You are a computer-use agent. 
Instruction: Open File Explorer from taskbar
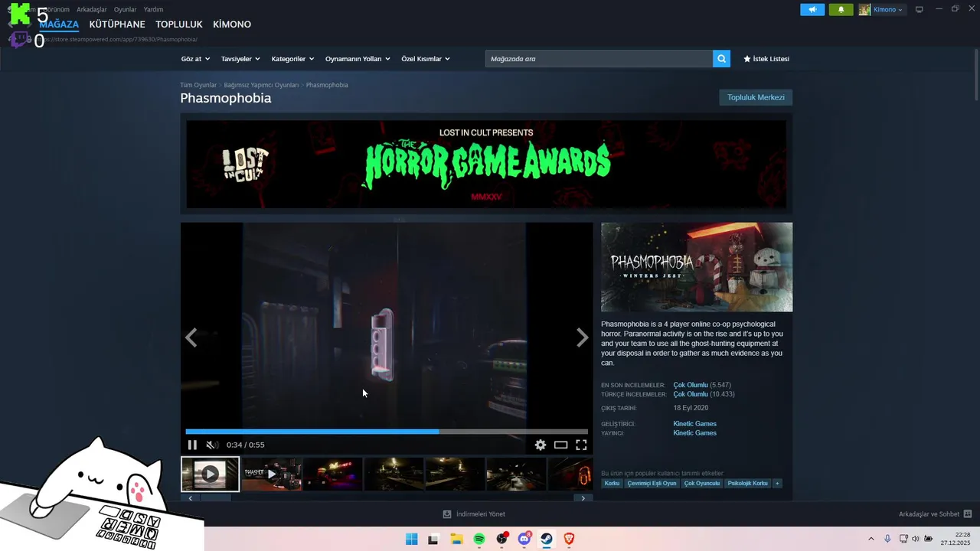click(456, 539)
